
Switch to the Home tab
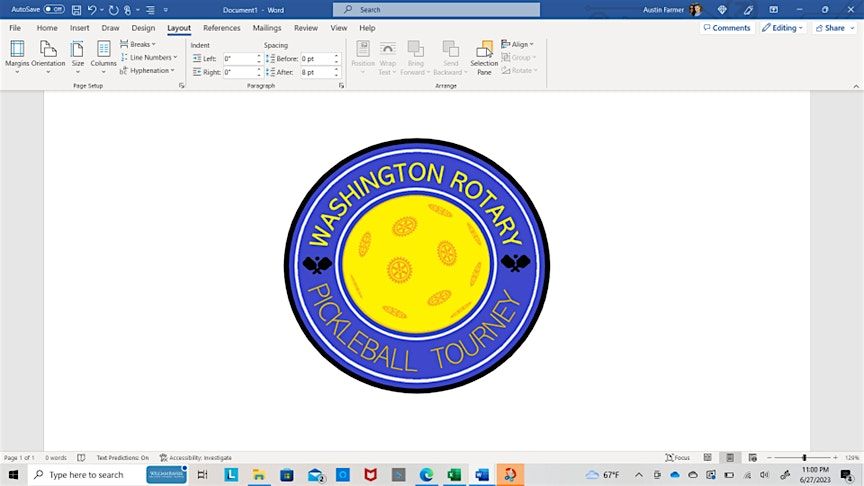(47, 28)
